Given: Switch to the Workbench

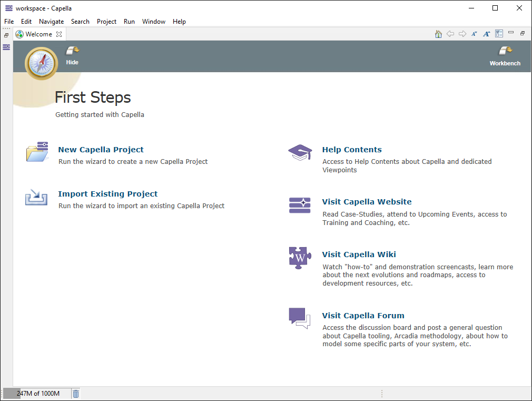Looking at the screenshot, I should coord(504,54).
